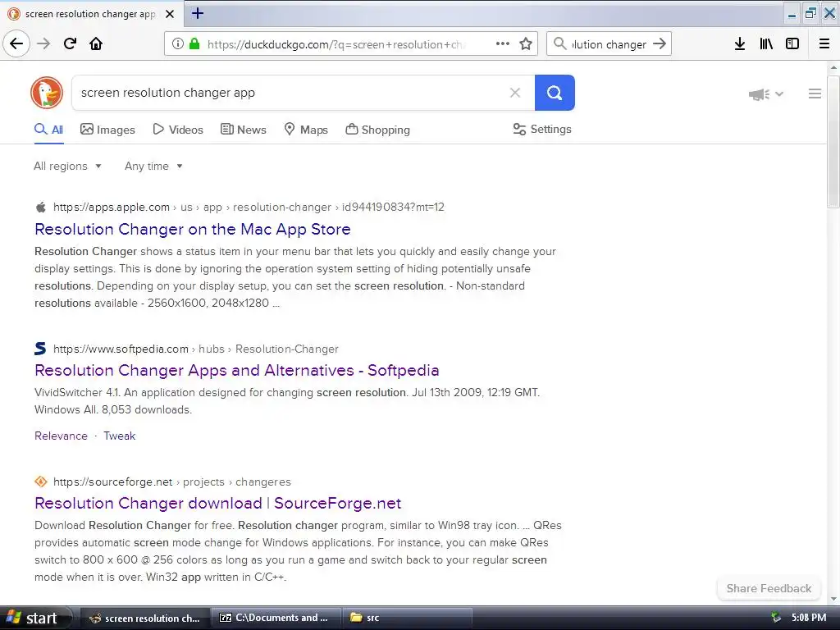
Task: Click the magnifier in browser search box
Action: point(559,44)
